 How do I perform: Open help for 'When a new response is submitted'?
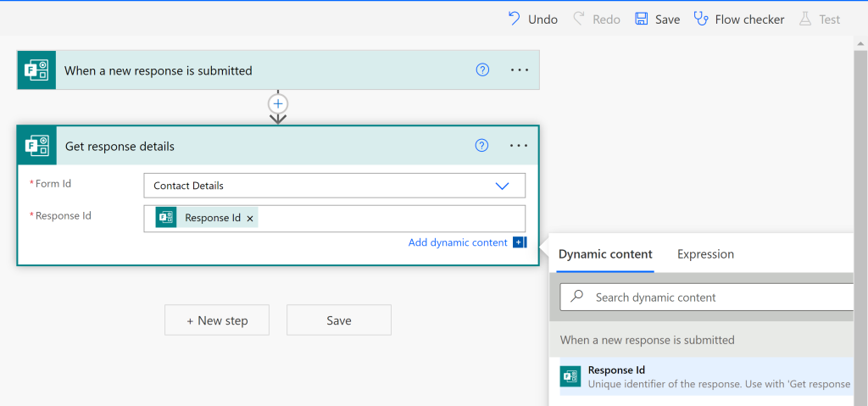tap(482, 70)
